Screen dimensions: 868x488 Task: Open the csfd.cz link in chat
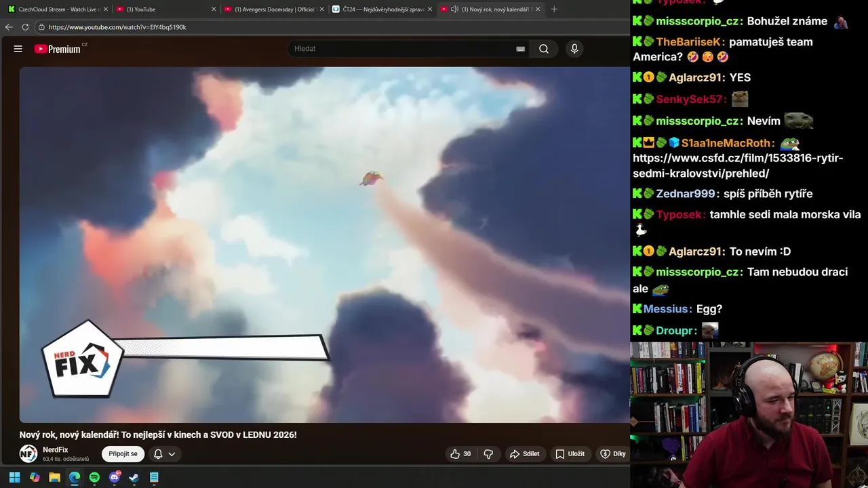738,166
